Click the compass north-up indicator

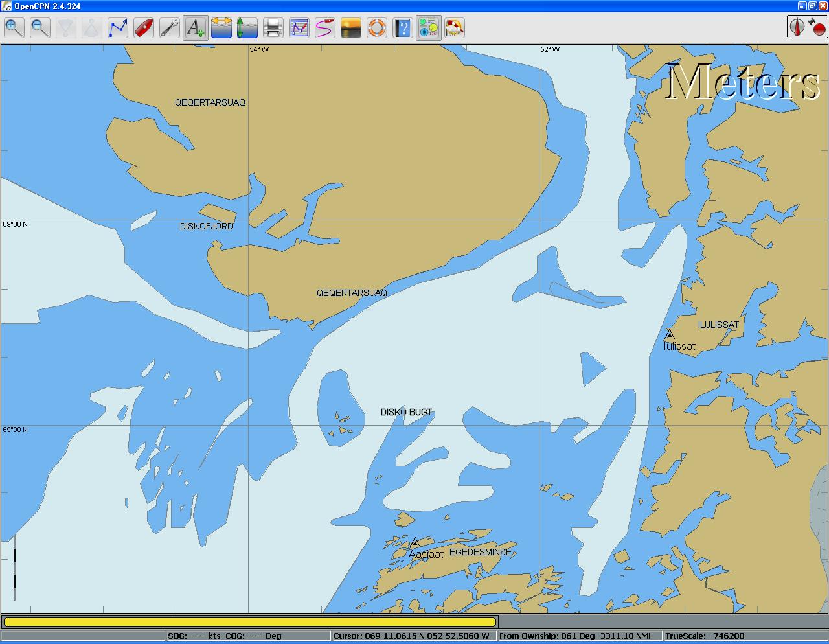pyautogui.click(x=797, y=27)
